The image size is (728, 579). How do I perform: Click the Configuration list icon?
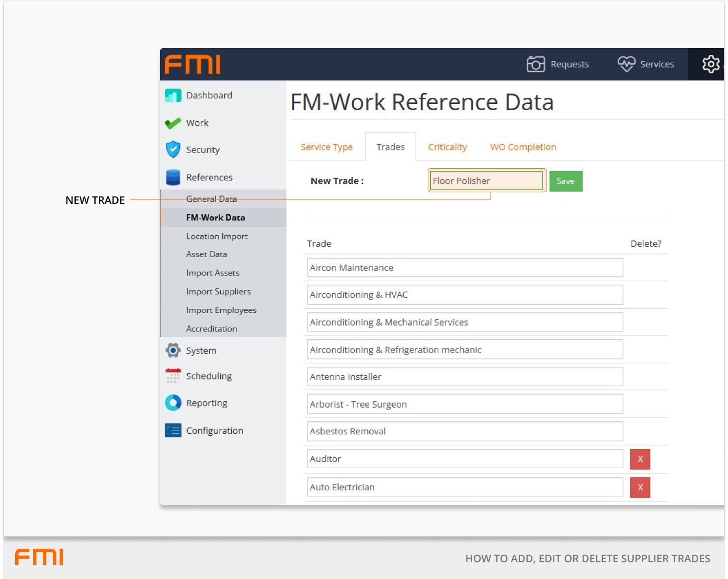(x=173, y=431)
